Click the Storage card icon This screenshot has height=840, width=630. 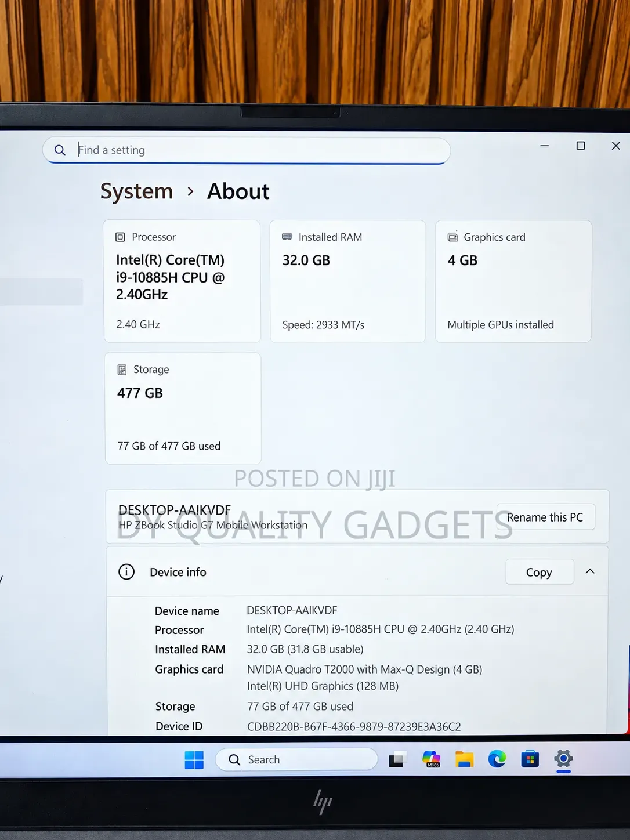pyautogui.click(x=122, y=370)
